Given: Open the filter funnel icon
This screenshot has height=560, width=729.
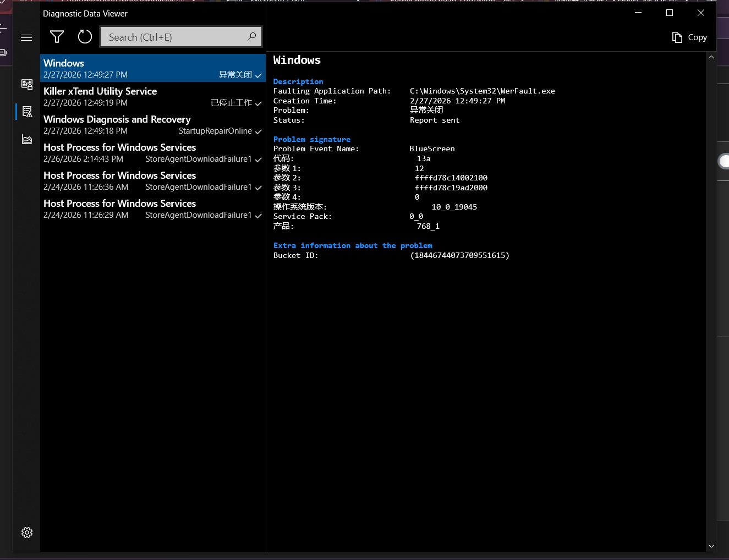Looking at the screenshot, I should tap(57, 37).
